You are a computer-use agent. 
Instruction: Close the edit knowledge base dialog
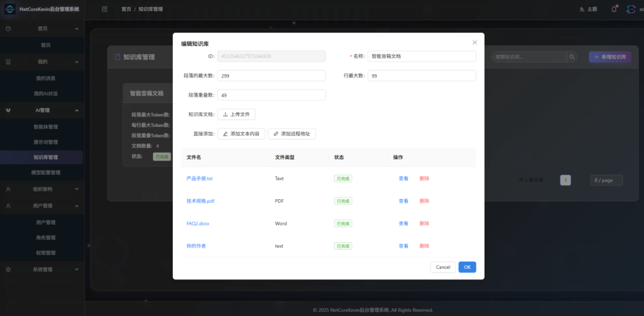pyautogui.click(x=475, y=42)
